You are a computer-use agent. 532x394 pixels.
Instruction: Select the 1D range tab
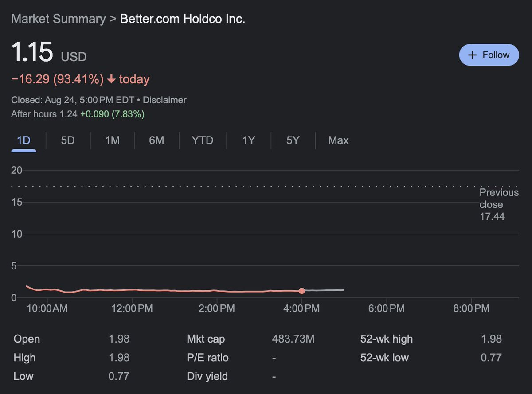pos(23,140)
